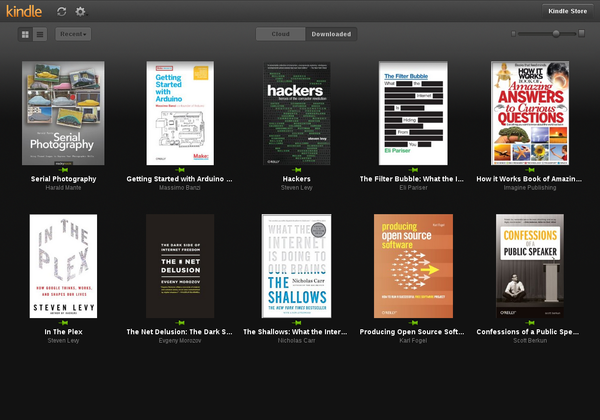Viewport: 600px width, 420px height.
Task: Click the pin icon under The Shallows
Action: coord(297,323)
